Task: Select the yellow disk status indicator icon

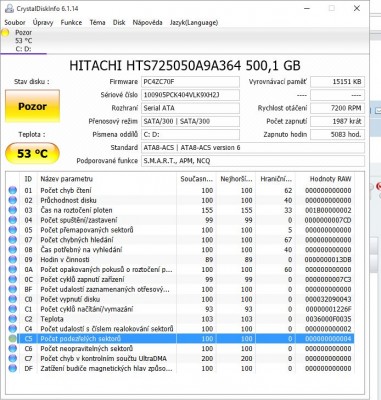Action: [x=5, y=33]
